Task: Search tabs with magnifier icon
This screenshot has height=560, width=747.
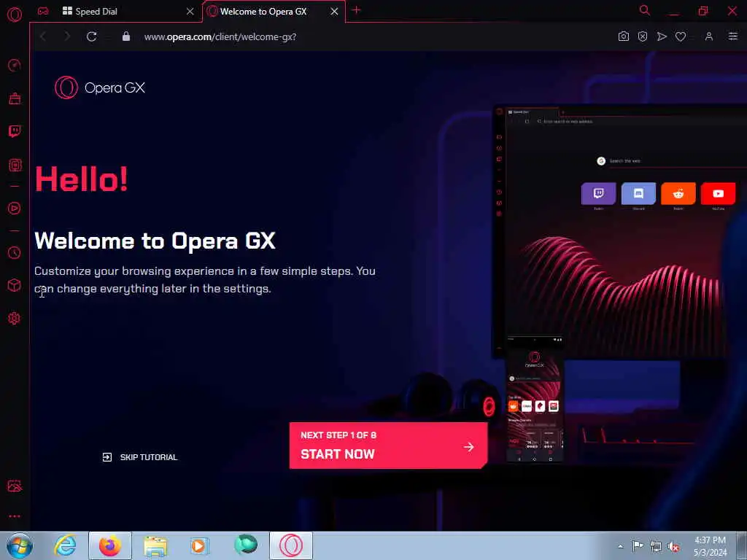Action: coord(645,10)
